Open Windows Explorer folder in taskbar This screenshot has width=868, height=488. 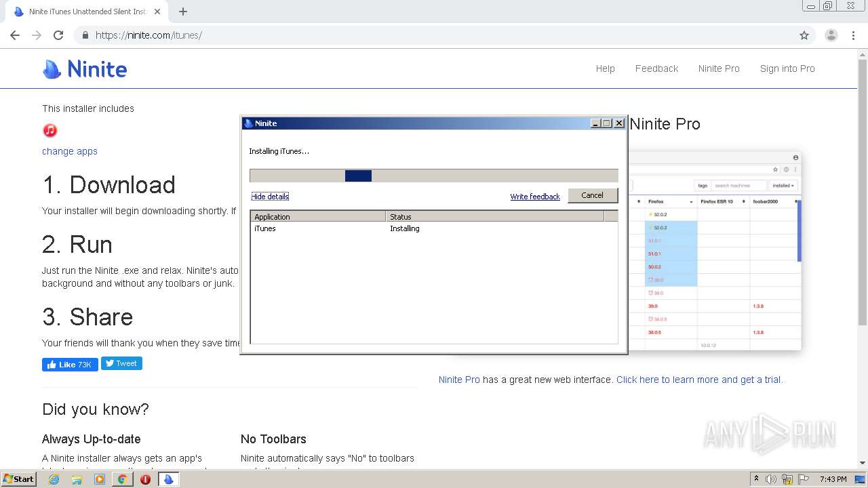coord(77,479)
